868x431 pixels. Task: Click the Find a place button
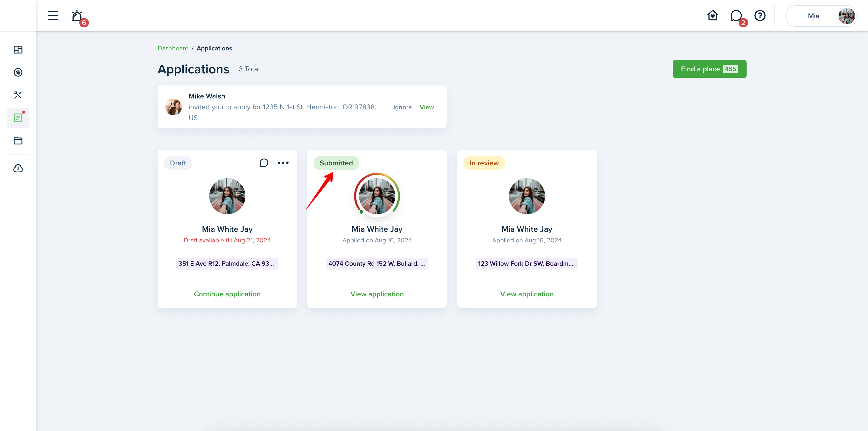pyautogui.click(x=709, y=69)
